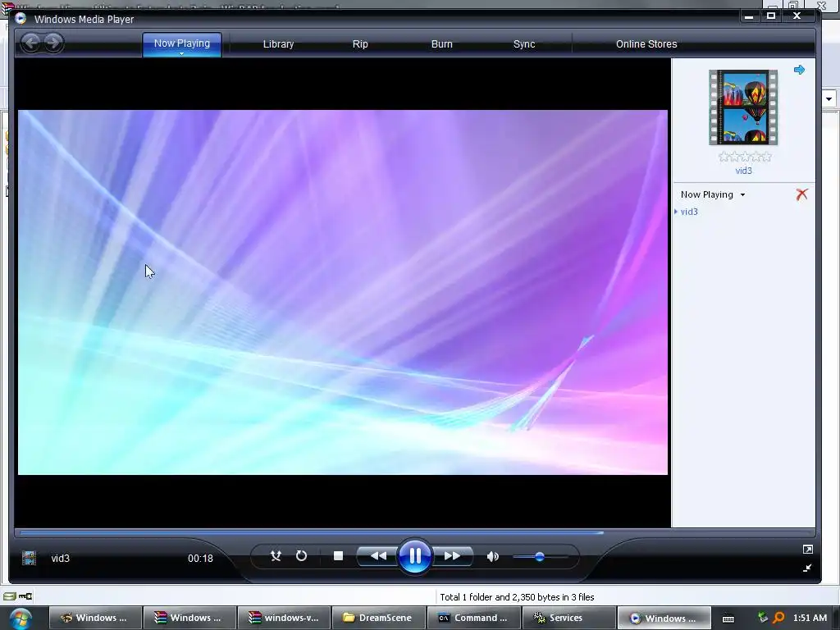This screenshot has width=840, height=630.
Task: Click the elapsed time 00:18
Action: [200, 558]
